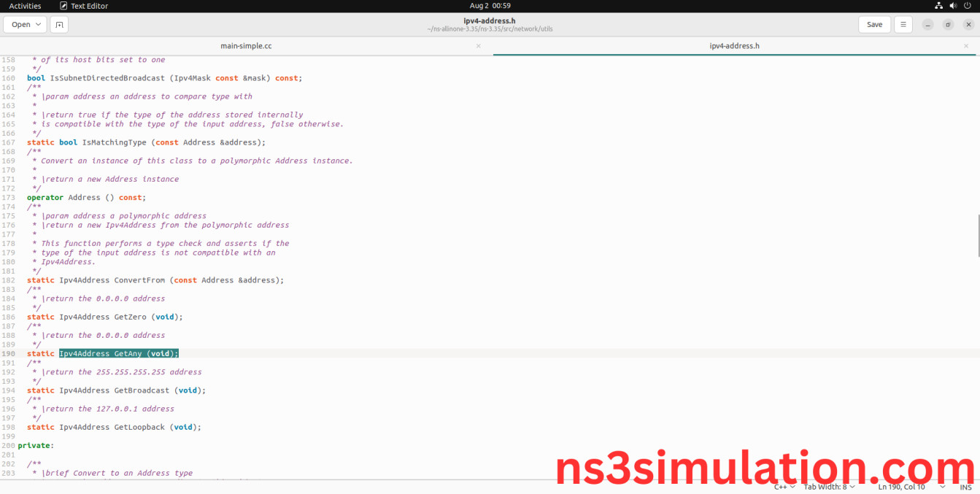This screenshot has width=980, height=494.
Task: Click the new document icon button
Action: [59, 24]
